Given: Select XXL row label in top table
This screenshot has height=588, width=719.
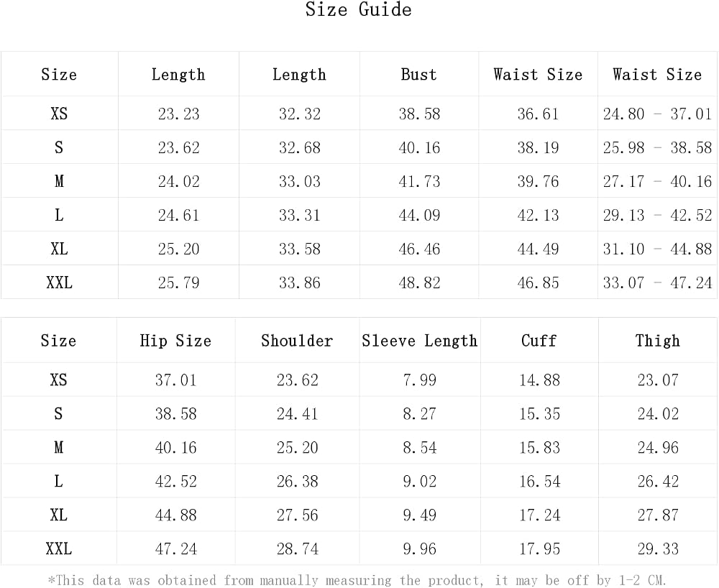Looking at the screenshot, I should (x=59, y=282).
